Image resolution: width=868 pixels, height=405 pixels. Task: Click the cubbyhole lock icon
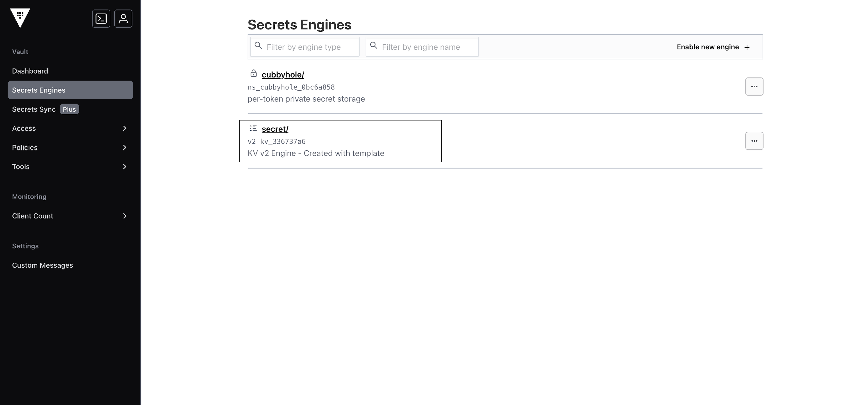point(254,74)
